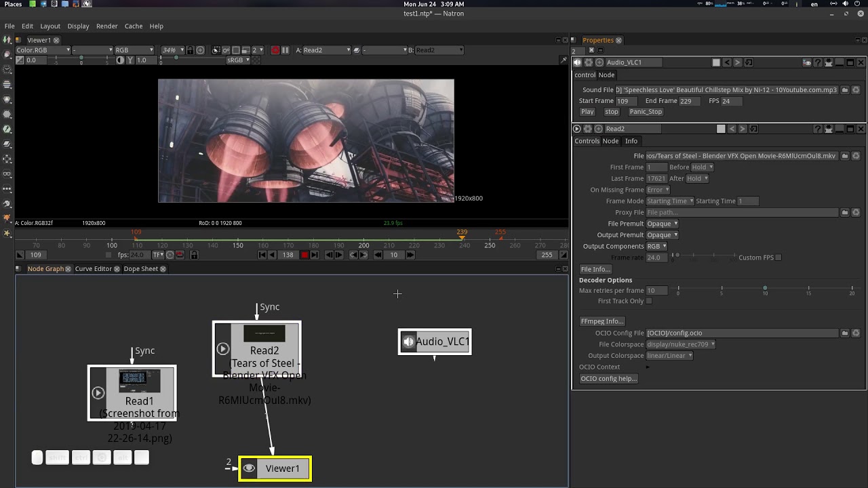Select the Audio_VLC1 node in the graph
The height and width of the screenshot is (488, 868).
pos(435,342)
